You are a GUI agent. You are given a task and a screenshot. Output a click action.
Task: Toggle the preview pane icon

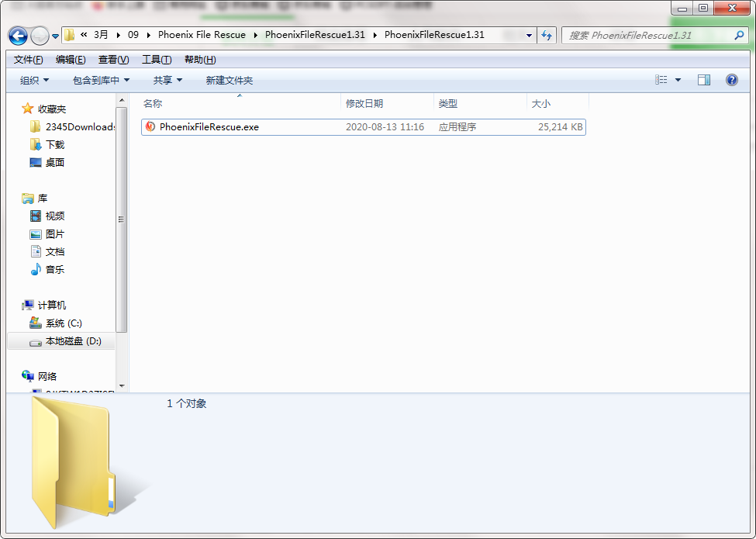click(x=704, y=80)
